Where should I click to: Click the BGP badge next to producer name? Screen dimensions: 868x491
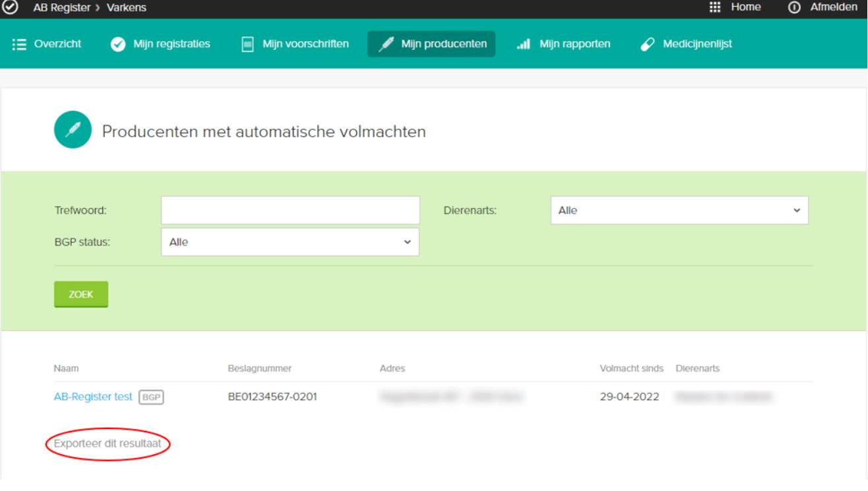151,397
